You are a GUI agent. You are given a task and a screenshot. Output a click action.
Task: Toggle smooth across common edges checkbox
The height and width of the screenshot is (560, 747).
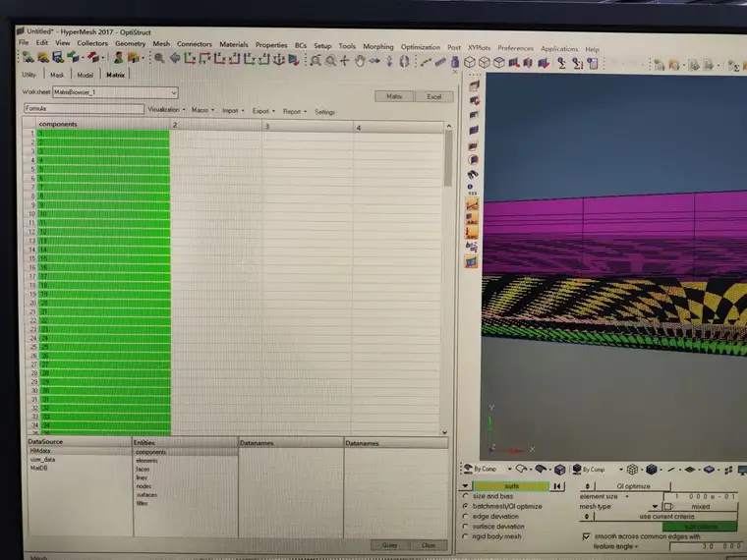(x=587, y=536)
